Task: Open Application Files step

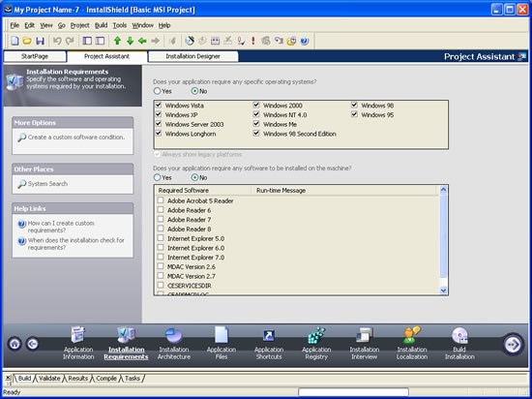Action: tap(222, 343)
